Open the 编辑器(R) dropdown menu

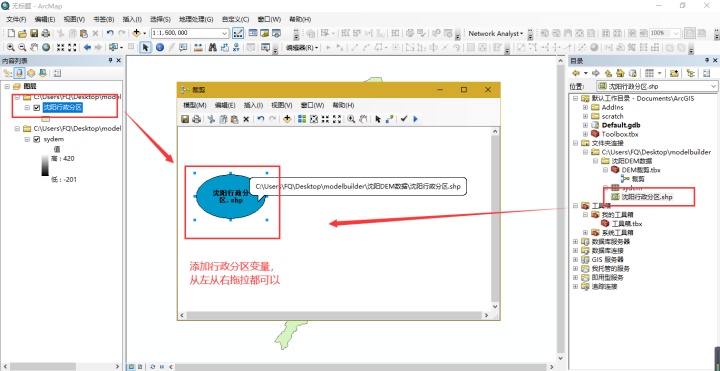303,47
